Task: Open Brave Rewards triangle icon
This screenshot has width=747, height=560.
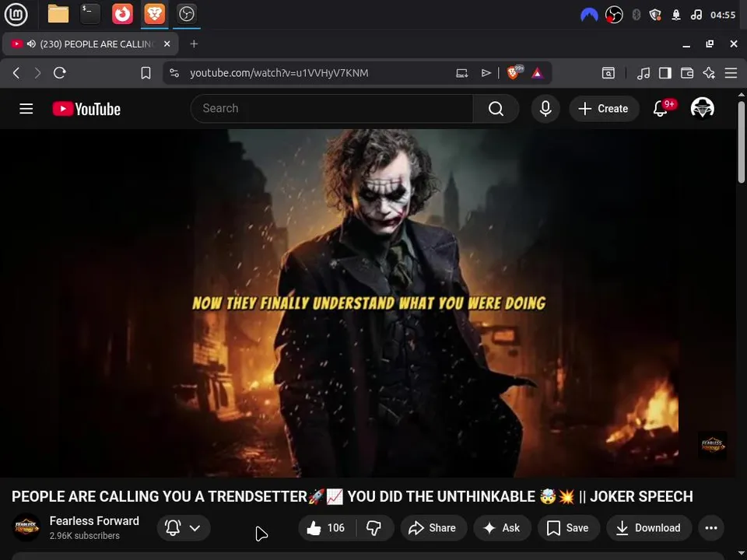Action: [x=538, y=73]
